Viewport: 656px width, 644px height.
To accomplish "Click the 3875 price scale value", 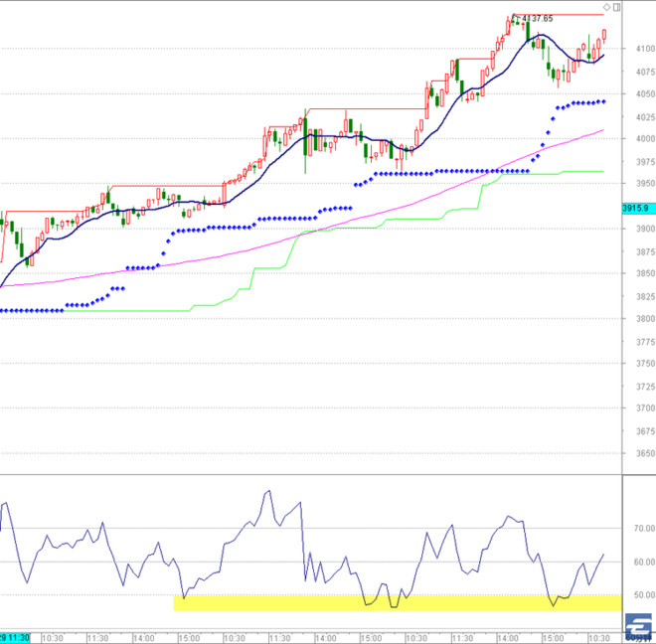I will [x=645, y=251].
